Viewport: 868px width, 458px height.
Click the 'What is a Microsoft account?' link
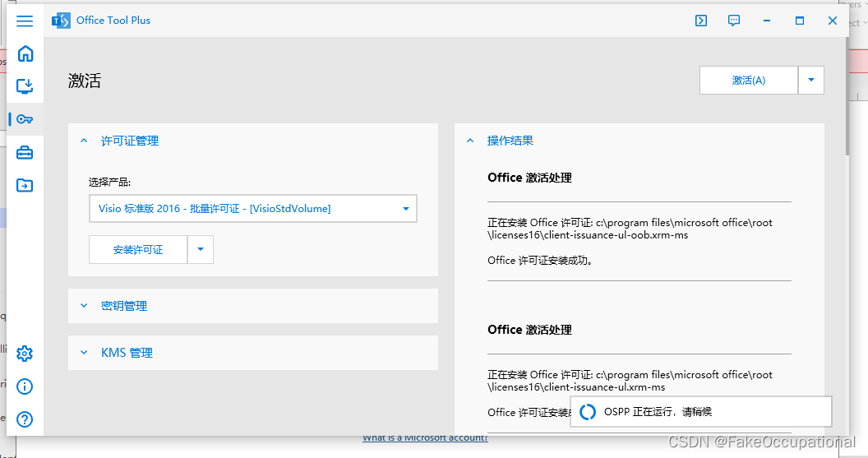pos(425,438)
